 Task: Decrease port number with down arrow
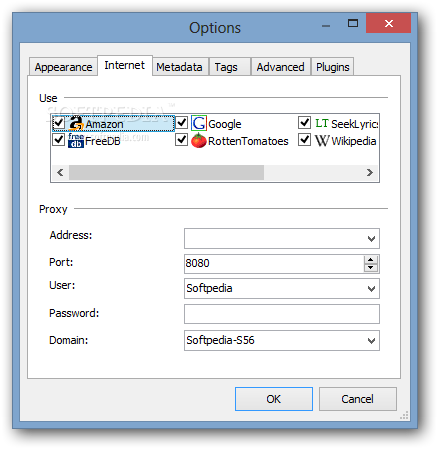coord(371,268)
